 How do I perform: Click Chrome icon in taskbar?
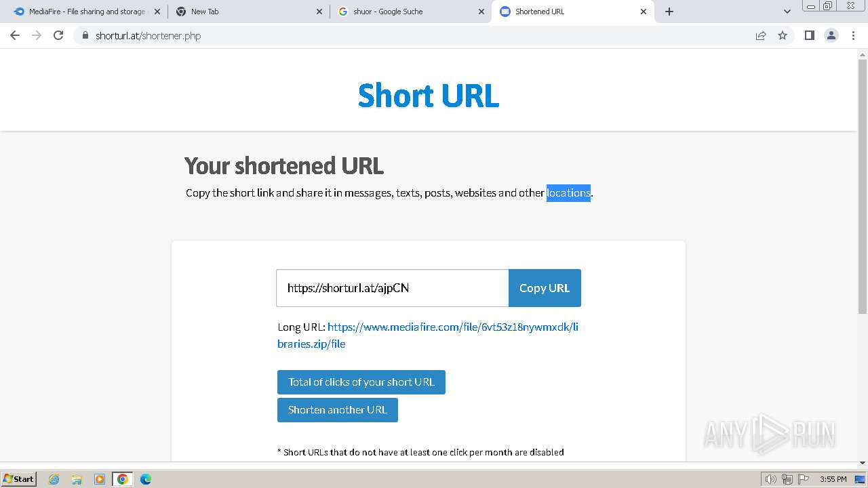[123, 479]
